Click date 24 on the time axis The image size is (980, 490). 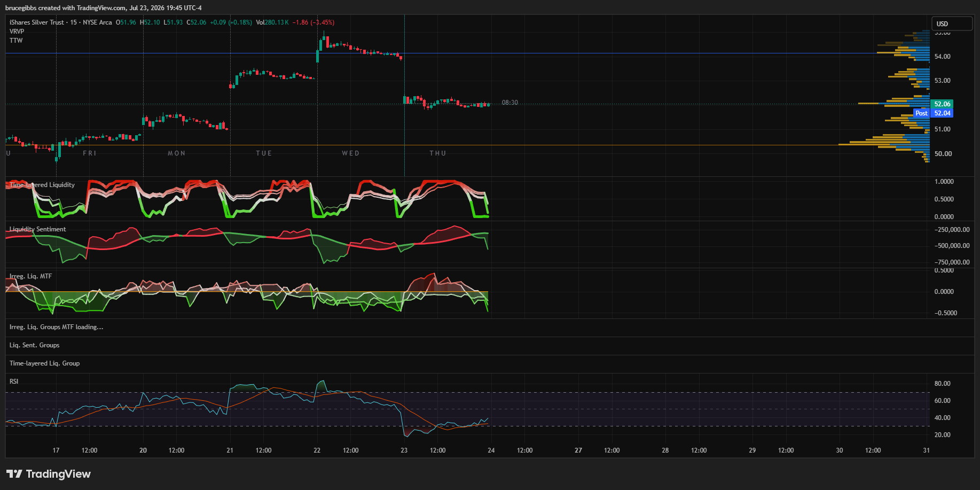pyautogui.click(x=491, y=450)
